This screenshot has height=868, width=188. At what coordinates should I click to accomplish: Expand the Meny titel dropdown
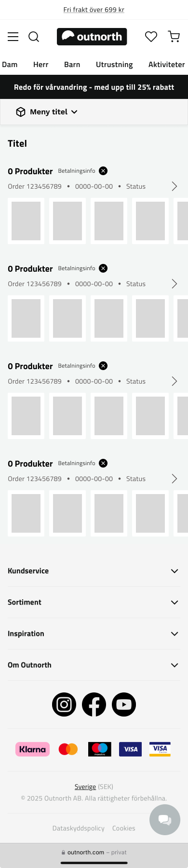[47, 112]
